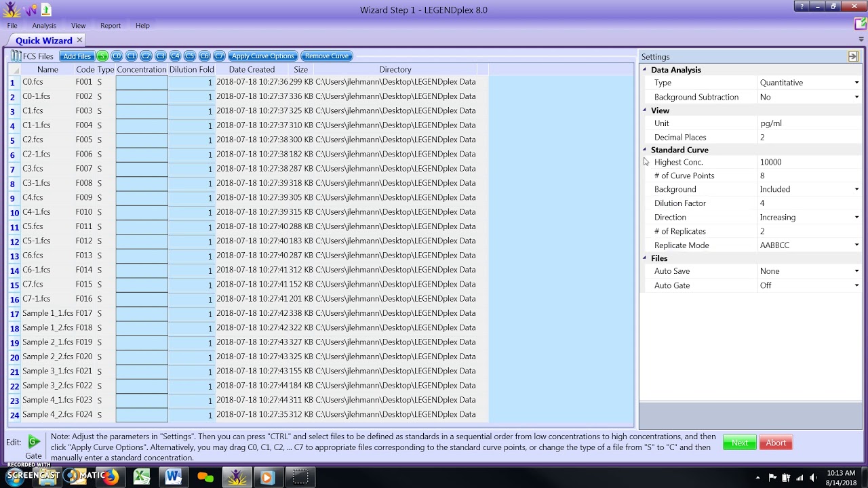Screen dimensions: 868x488
Task: Select file row C7-1.fcs
Action: pos(248,299)
